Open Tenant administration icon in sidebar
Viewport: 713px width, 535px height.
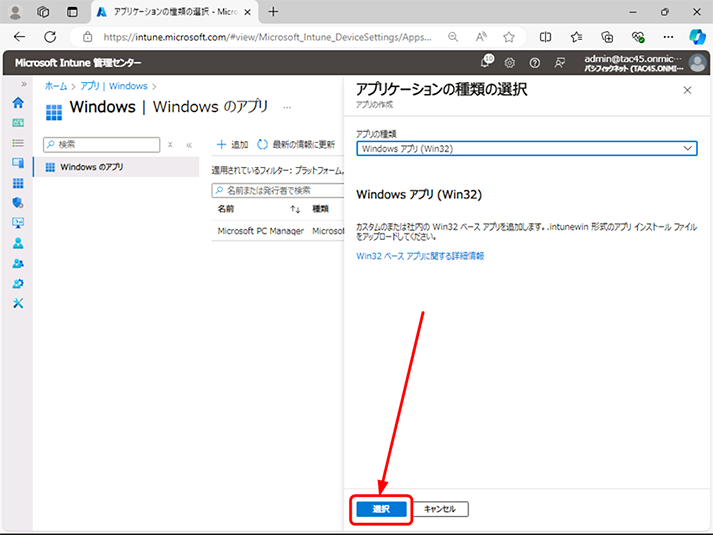coord(18,283)
